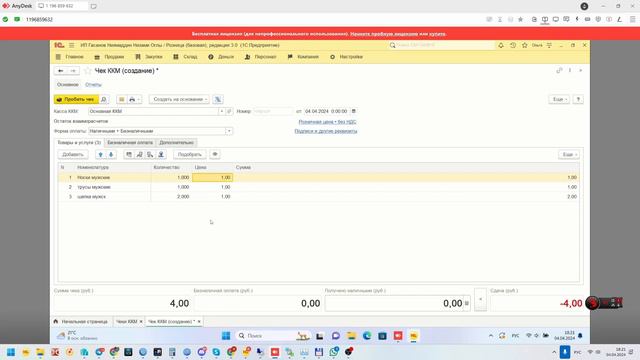Image resolution: width=640 pixels, height=360 pixels.
Task: Click the second icon of the four-icon group before Подобрать
Action: pyautogui.click(x=140, y=154)
